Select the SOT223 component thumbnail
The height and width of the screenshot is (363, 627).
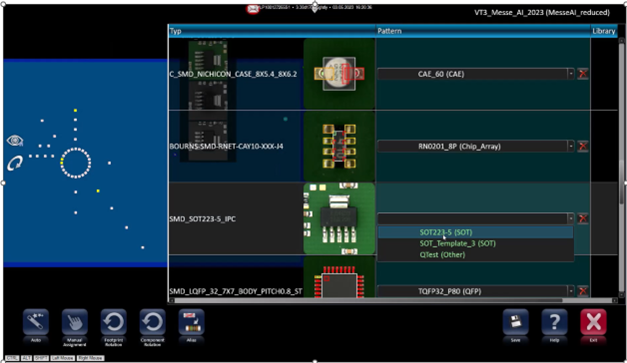click(339, 219)
